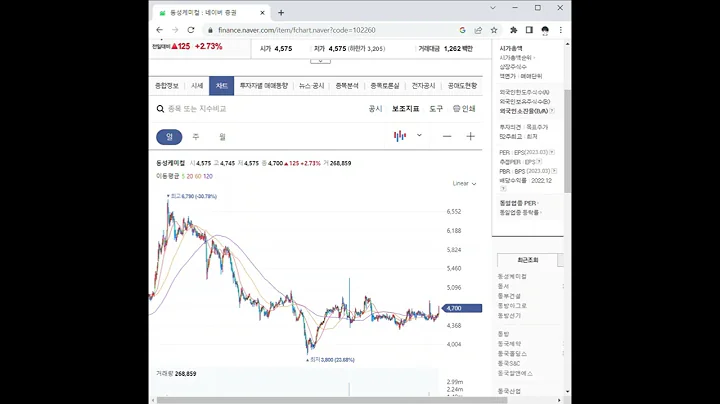720x404 pixels.
Task: Open the 투자자별 매매동향 tab
Action: (264, 86)
